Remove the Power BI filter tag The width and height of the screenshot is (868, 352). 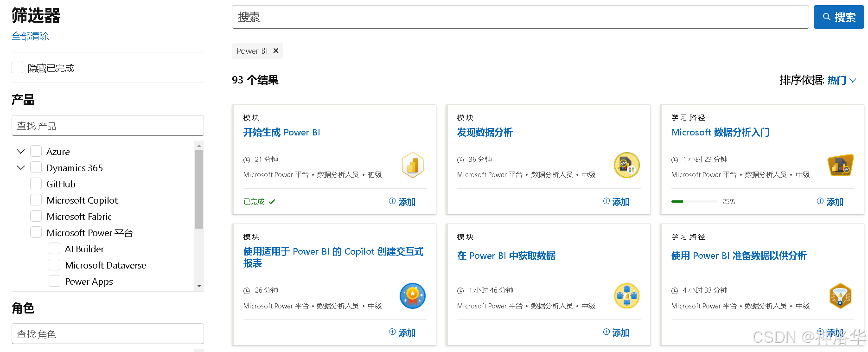tap(276, 51)
